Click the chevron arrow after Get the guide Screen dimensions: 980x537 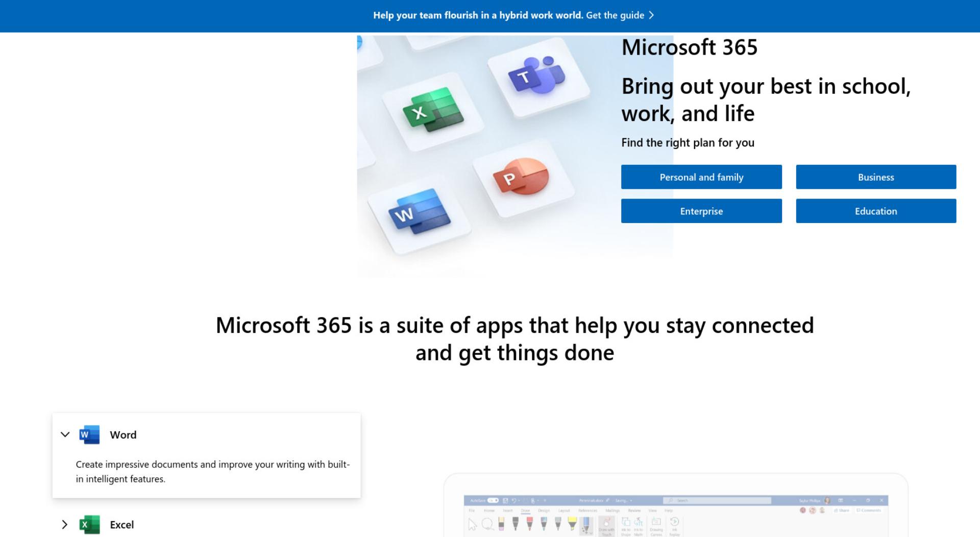click(x=651, y=15)
